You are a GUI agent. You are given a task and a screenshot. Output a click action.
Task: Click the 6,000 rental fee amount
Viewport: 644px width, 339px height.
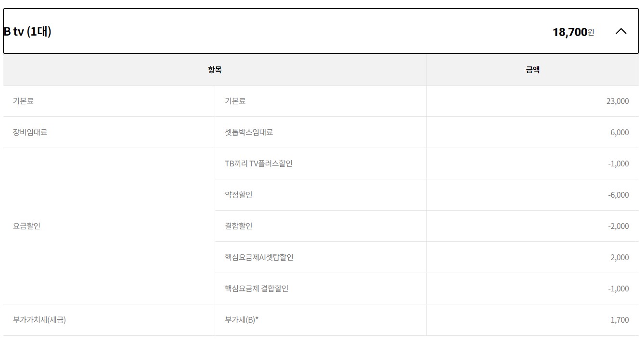tap(619, 132)
